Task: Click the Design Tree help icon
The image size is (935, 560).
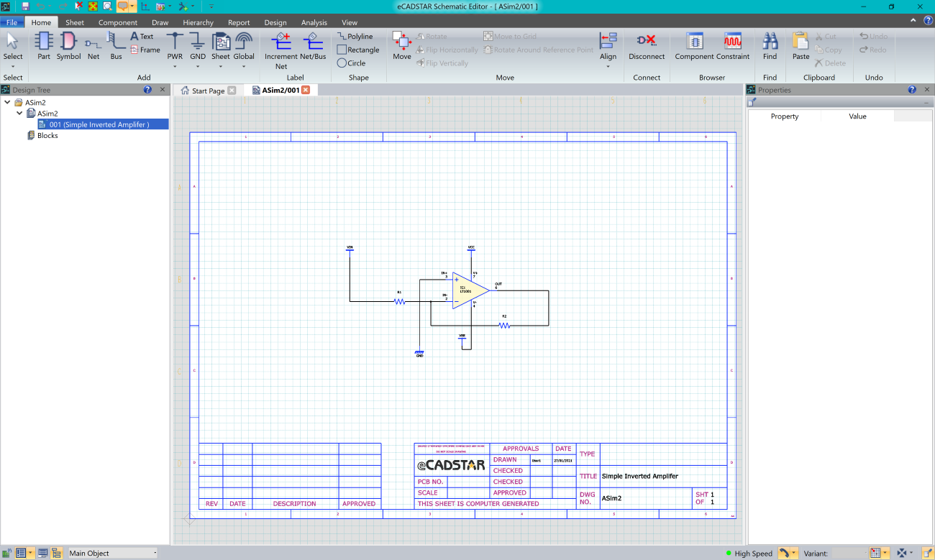Action: [x=147, y=90]
